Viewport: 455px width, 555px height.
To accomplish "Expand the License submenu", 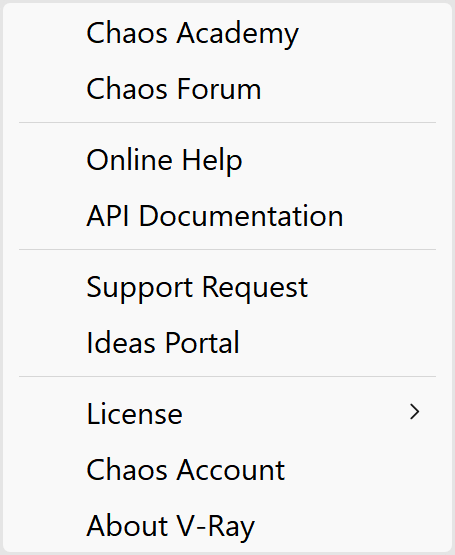I will click(x=227, y=413).
